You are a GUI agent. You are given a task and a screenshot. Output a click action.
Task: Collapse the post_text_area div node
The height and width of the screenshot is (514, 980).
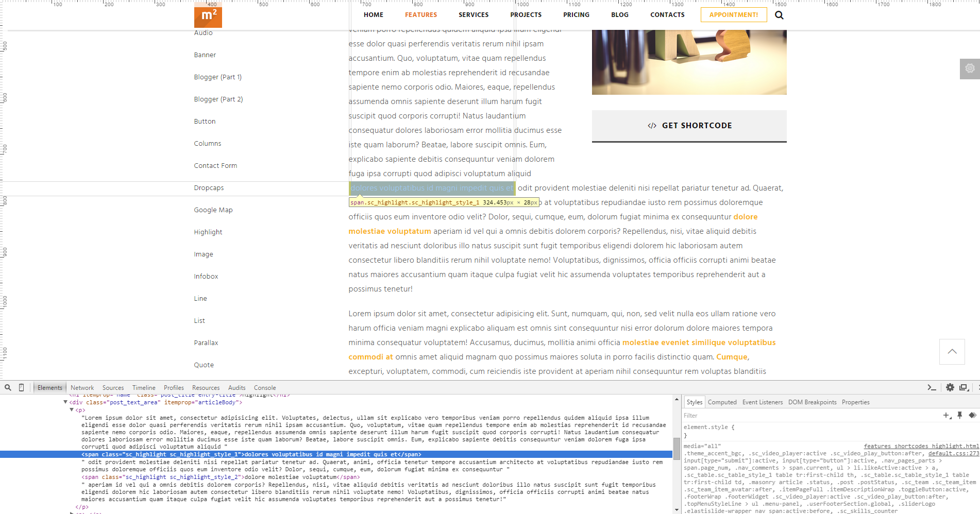[x=65, y=402]
